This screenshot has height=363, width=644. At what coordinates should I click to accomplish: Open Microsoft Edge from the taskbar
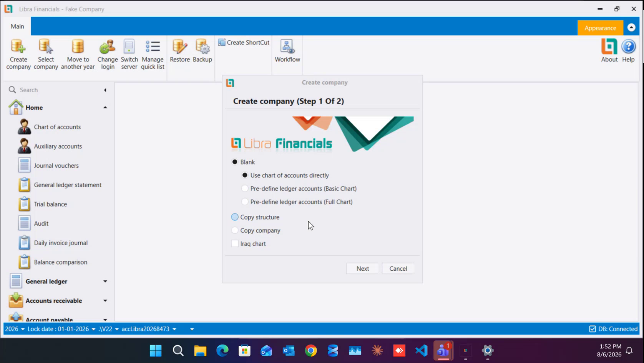point(222,350)
